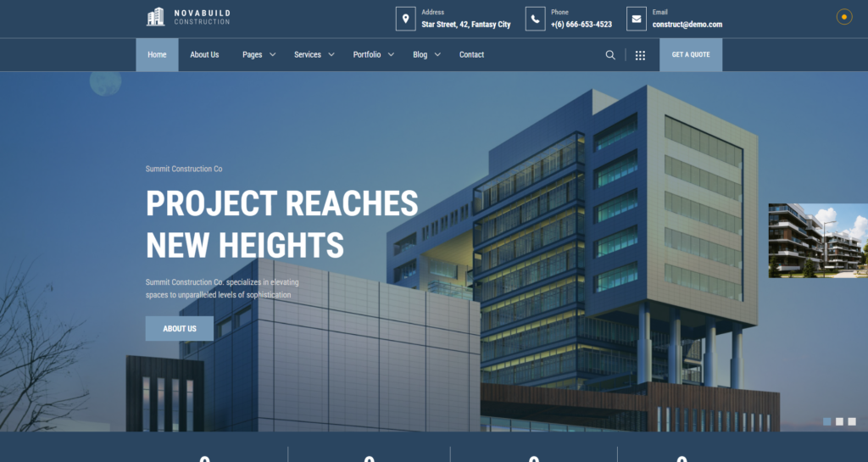The height and width of the screenshot is (462, 868).
Task: Open the search magnifier icon
Action: click(610, 55)
